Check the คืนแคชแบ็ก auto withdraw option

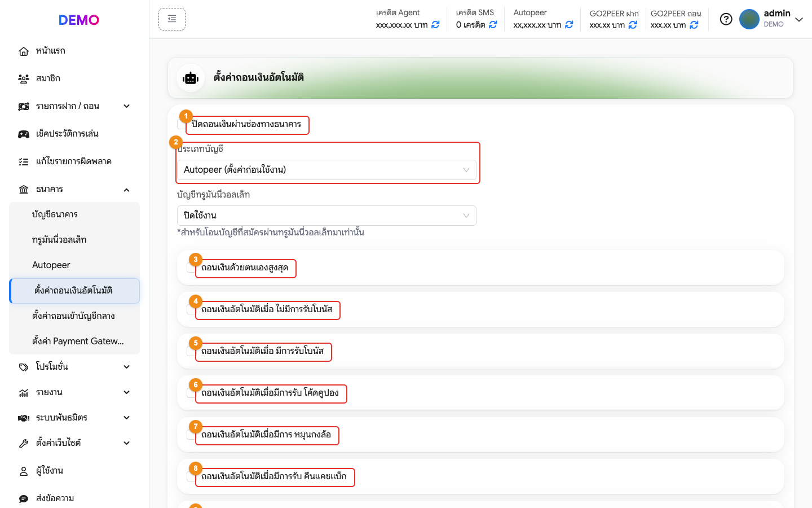191,476
